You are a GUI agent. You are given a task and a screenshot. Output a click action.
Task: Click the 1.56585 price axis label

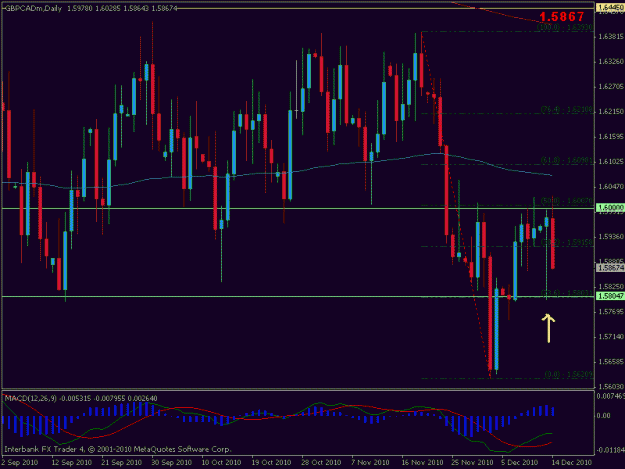[x=611, y=362]
